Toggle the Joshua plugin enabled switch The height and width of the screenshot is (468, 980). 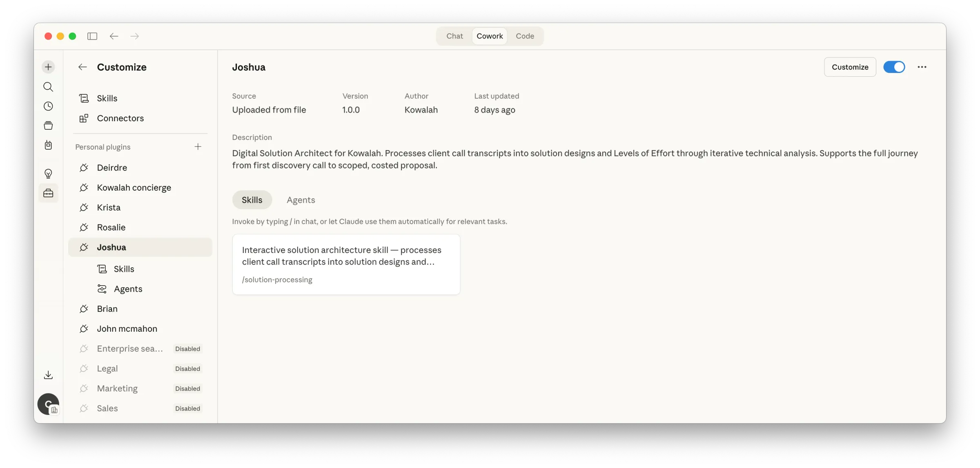tap(894, 67)
